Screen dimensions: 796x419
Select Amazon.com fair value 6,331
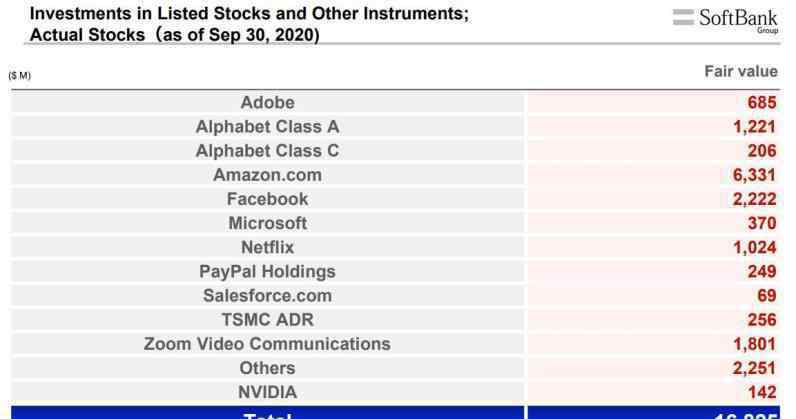pyautogui.click(x=754, y=175)
